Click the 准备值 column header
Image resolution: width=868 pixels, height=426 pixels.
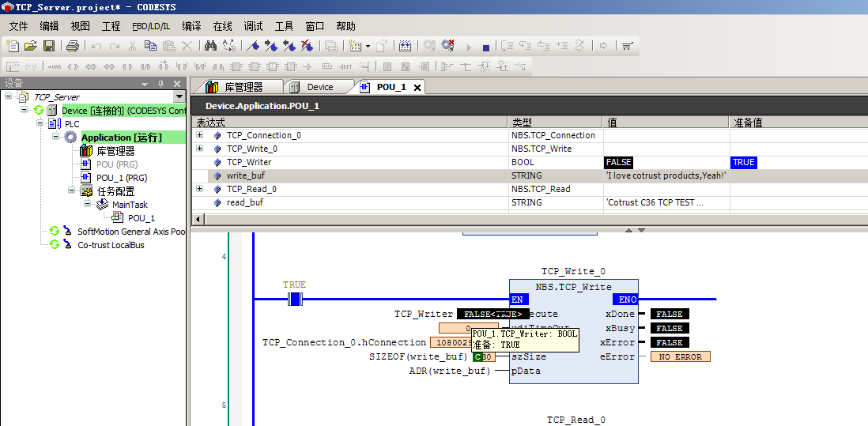point(798,123)
